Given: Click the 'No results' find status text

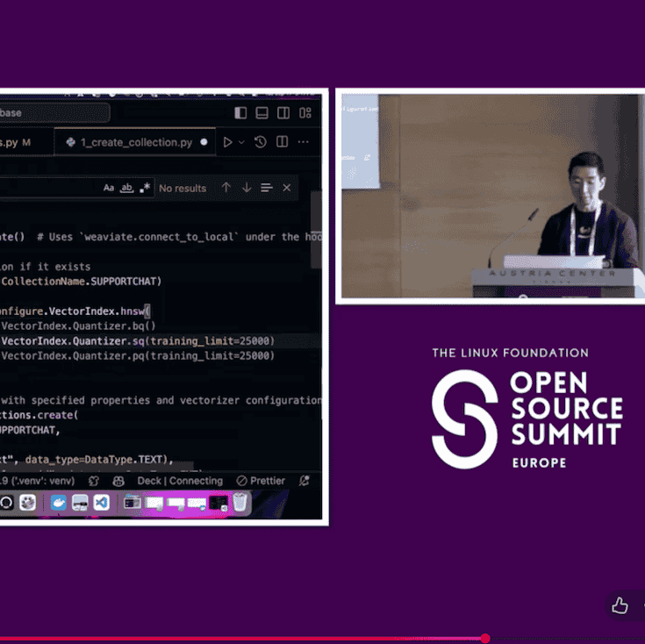Looking at the screenshot, I should tap(183, 189).
